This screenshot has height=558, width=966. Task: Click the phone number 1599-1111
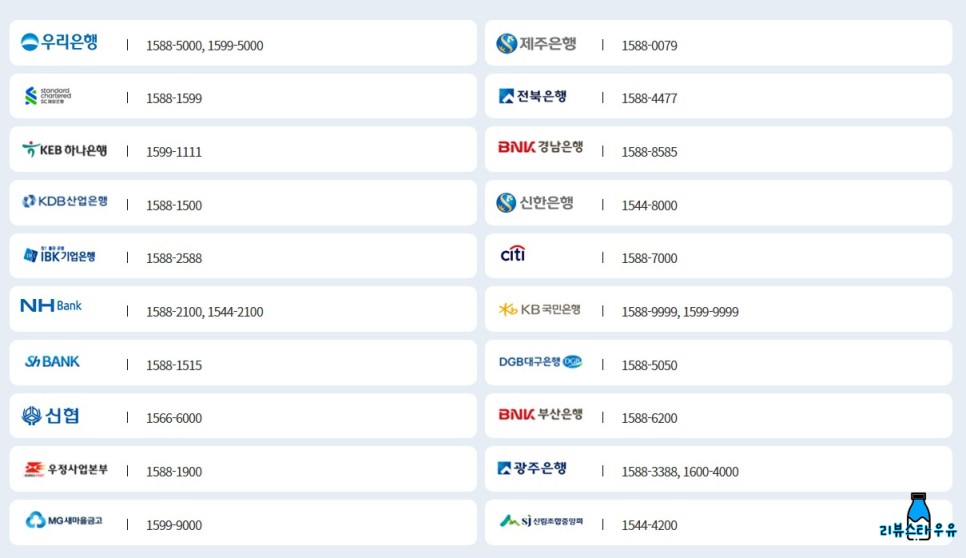tap(174, 152)
